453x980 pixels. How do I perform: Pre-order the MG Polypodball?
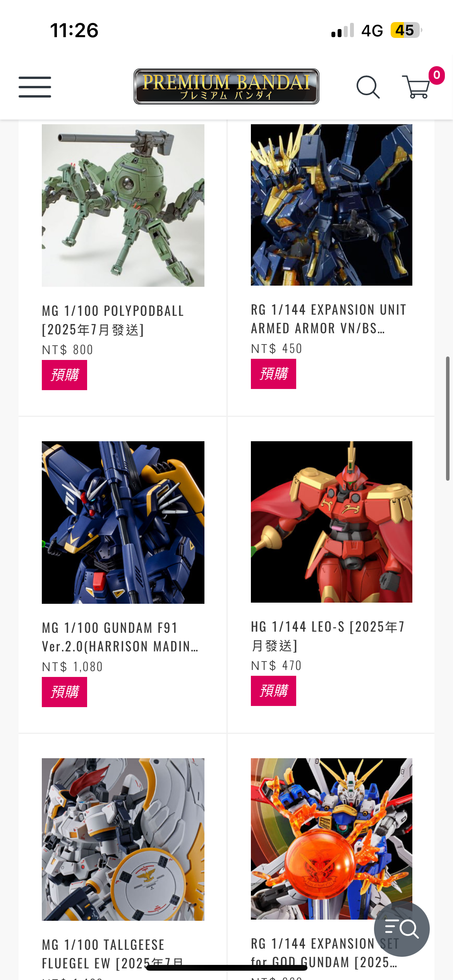coord(64,375)
